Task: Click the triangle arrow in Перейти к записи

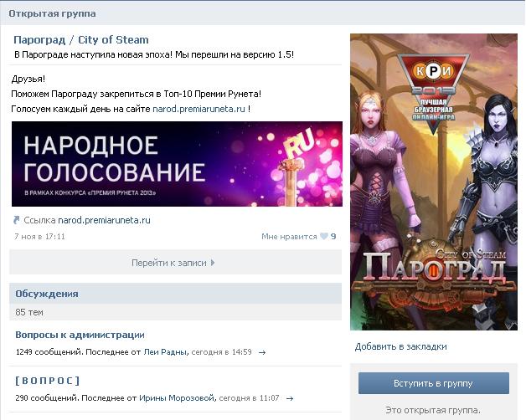Action: tap(213, 263)
